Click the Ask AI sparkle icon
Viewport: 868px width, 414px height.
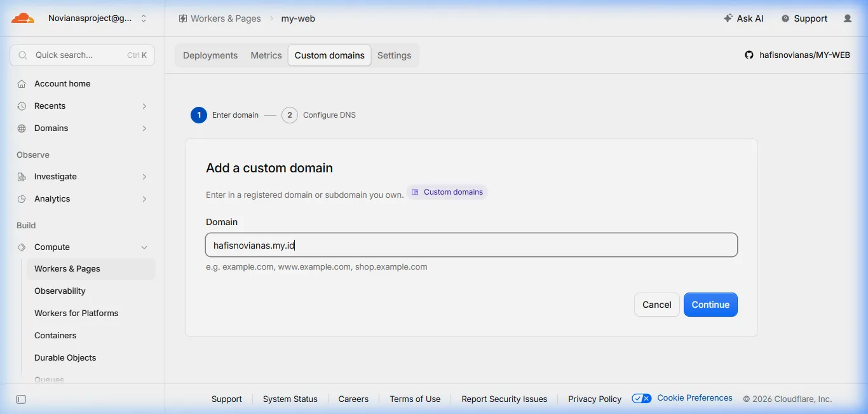tap(728, 18)
